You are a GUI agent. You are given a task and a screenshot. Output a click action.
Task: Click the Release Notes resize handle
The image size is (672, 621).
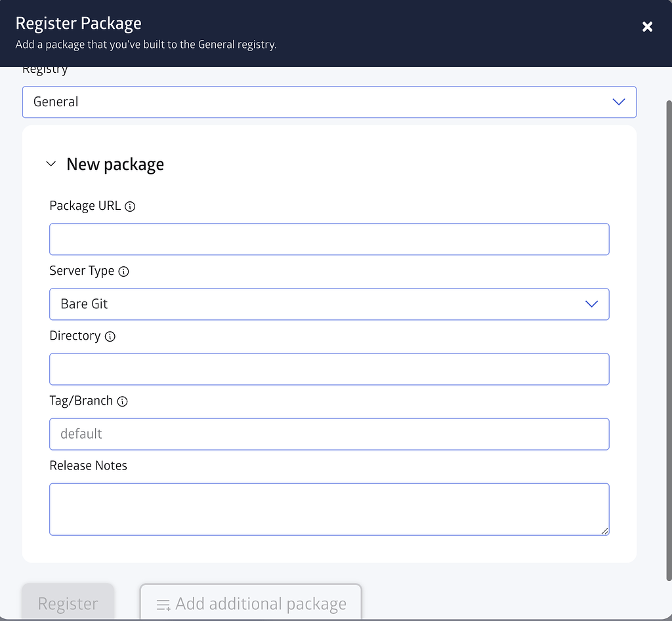click(604, 531)
